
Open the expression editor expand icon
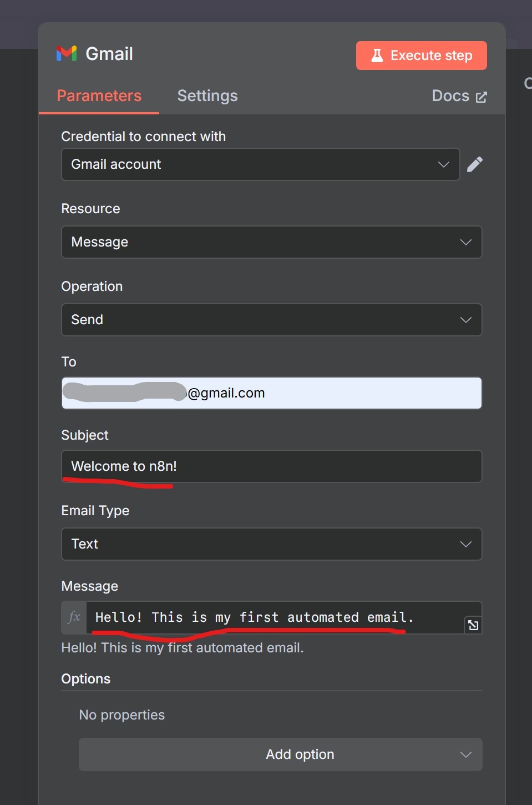pyautogui.click(x=473, y=625)
